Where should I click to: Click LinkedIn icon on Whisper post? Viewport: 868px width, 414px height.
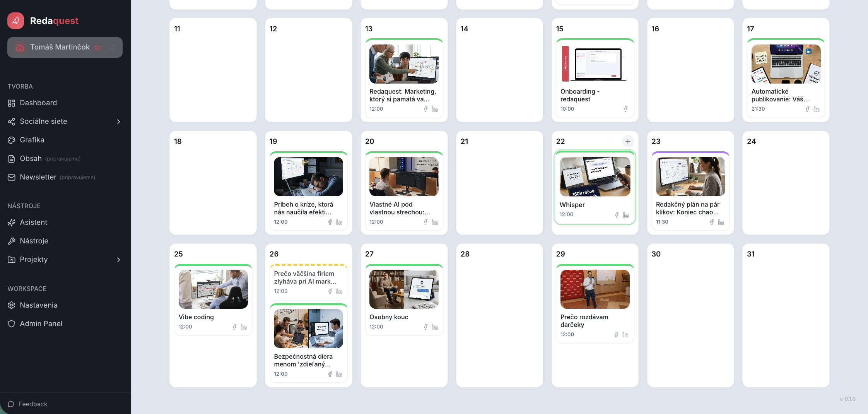tap(626, 215)
